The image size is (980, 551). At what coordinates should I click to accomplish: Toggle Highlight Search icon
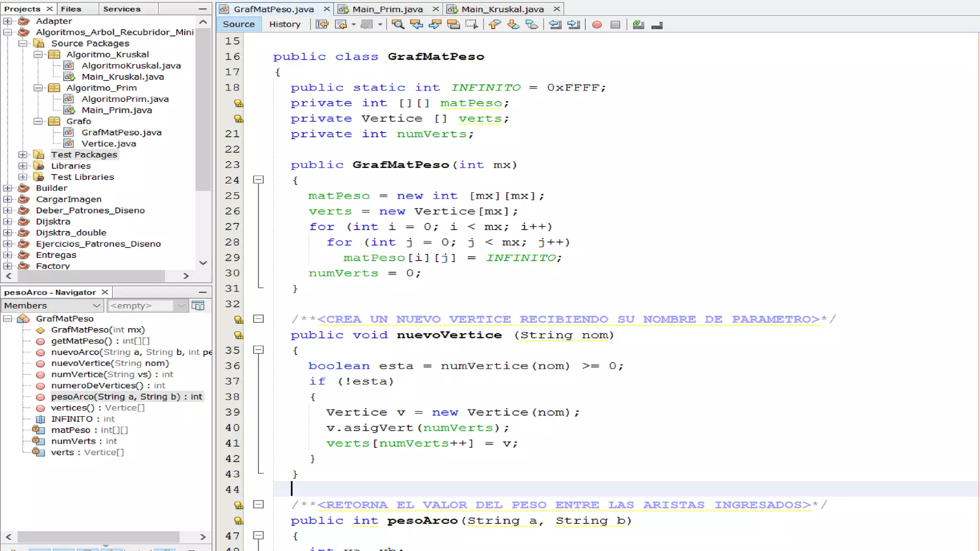(453, 24)
